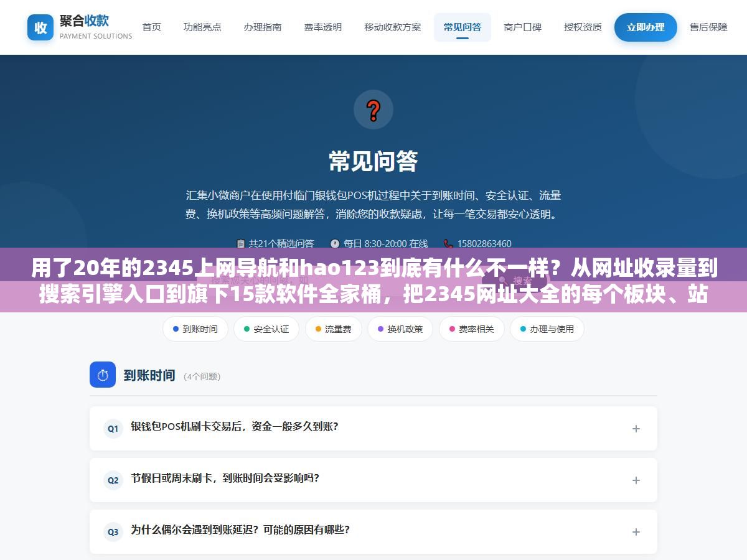Click the 常见问答 page title
The height and width of the screenshot is (560, 747).
[374, 161]
